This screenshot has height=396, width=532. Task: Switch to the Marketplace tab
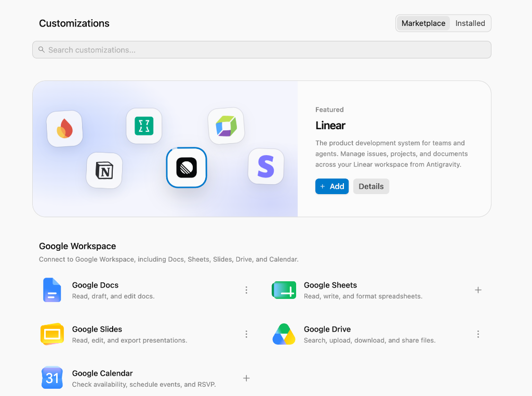coord(423,23)
